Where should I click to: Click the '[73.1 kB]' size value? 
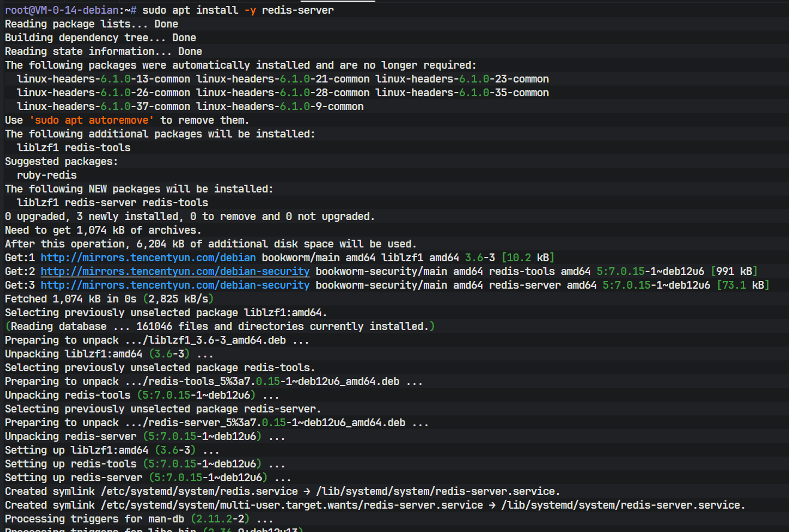coord(743,285)
